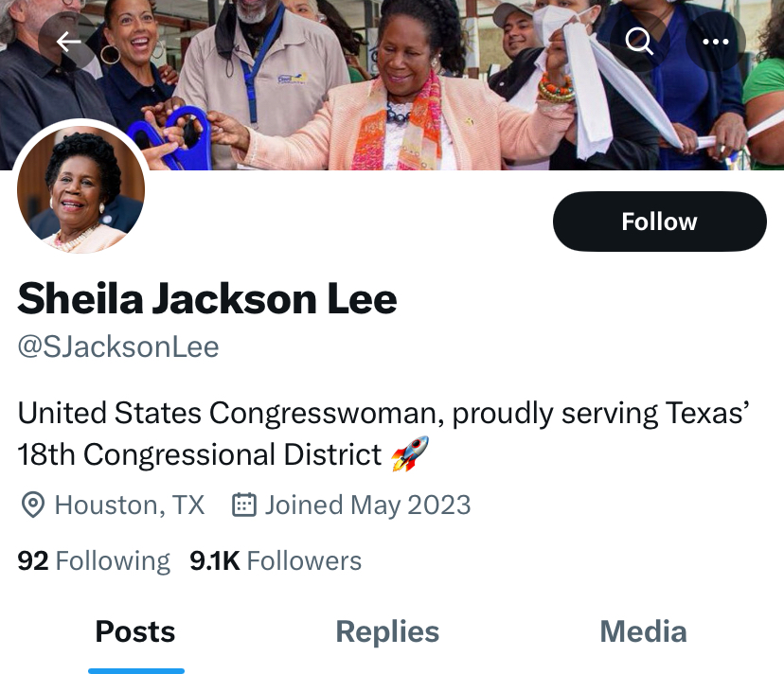
Task: Click the location pin icon
Action: click(33, 505)
